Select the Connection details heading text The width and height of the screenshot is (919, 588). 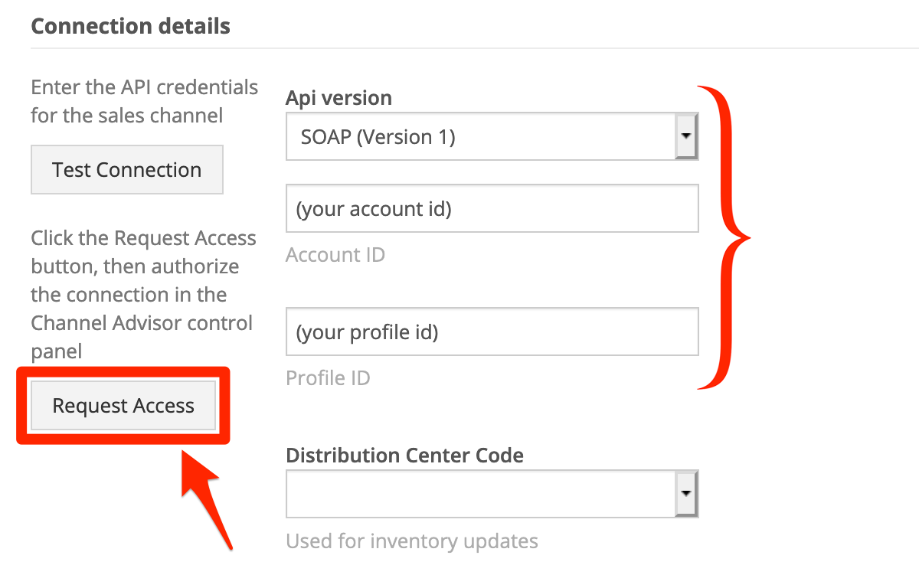pyautogui.click(x=130, y=26)
